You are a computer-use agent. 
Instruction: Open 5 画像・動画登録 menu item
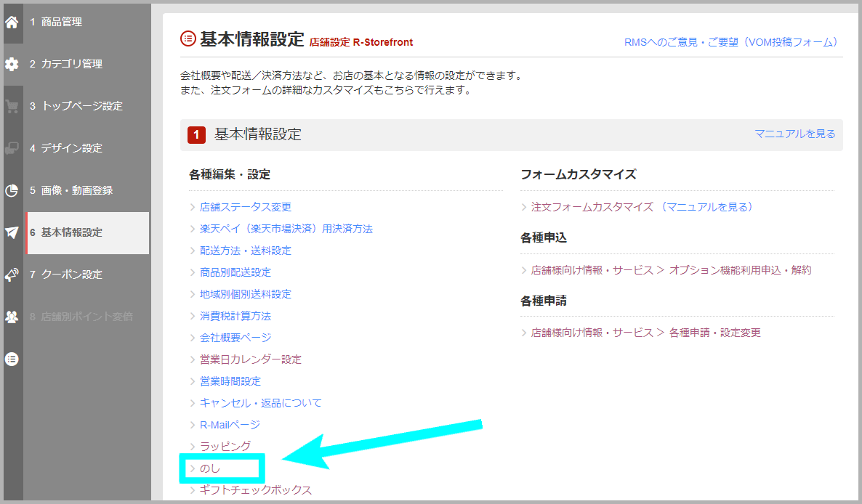click(87, 190)
